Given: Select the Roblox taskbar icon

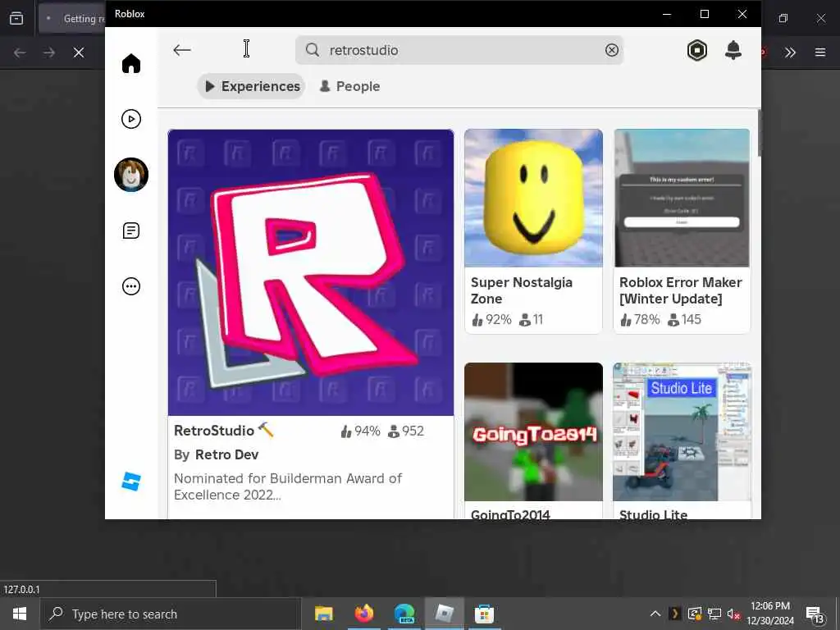Looking at the screenshot, I should point(445,614).
